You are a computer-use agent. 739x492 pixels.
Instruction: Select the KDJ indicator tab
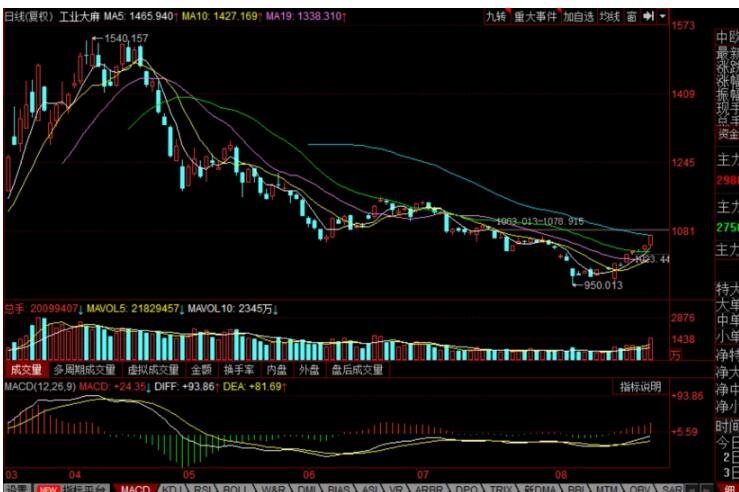tap(172, 488)
